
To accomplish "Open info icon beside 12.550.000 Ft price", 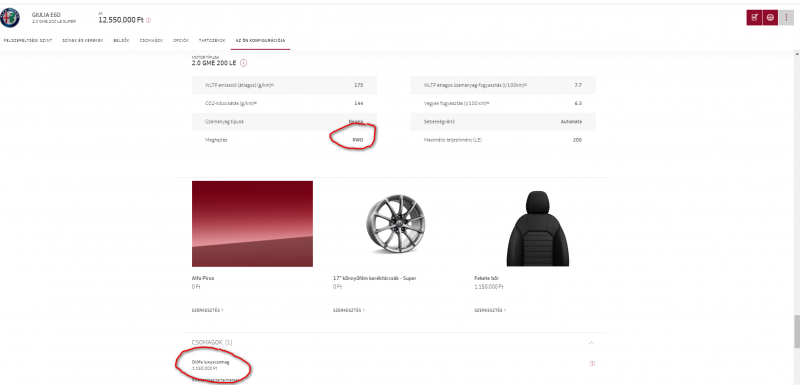I will 148,20.
